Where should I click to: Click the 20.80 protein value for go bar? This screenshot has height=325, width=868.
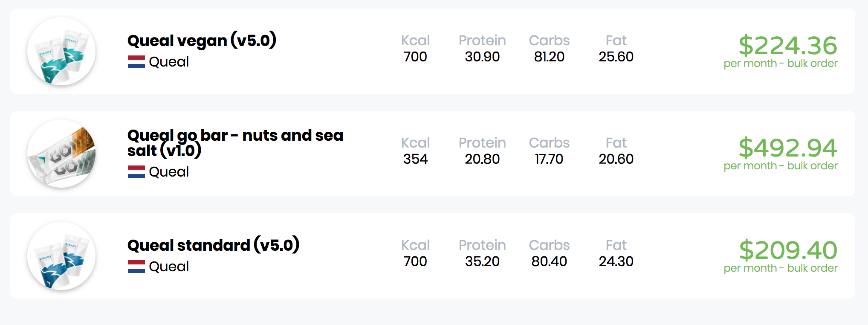(482, 159)
